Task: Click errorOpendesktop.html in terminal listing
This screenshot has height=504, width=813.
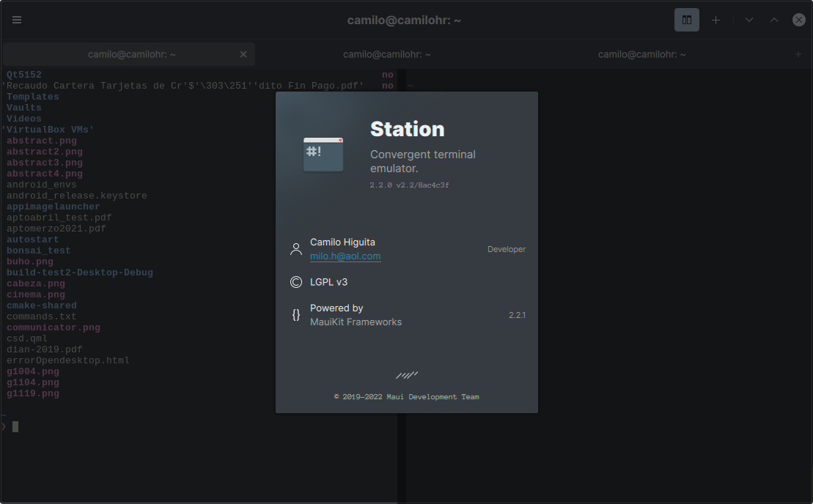Action: 68,360
